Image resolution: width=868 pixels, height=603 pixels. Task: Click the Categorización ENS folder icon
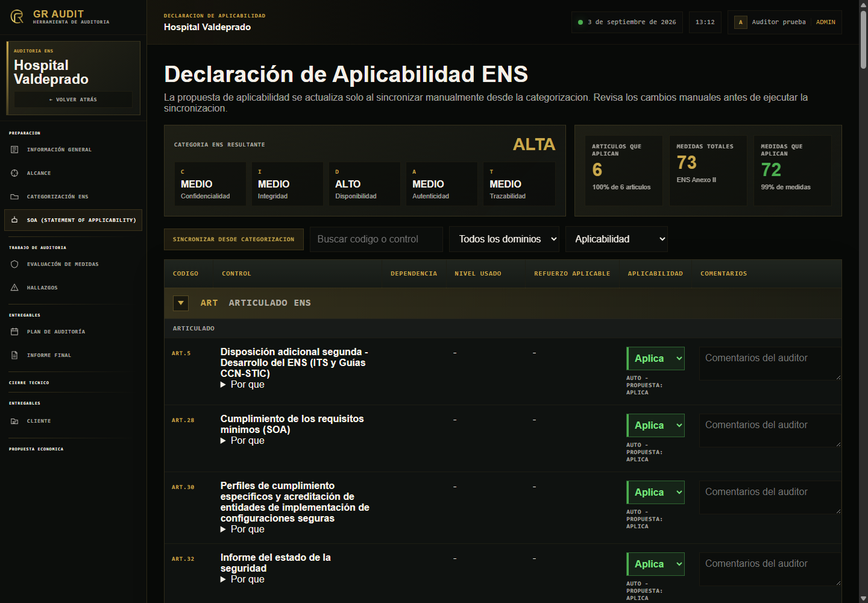point(14,197)
